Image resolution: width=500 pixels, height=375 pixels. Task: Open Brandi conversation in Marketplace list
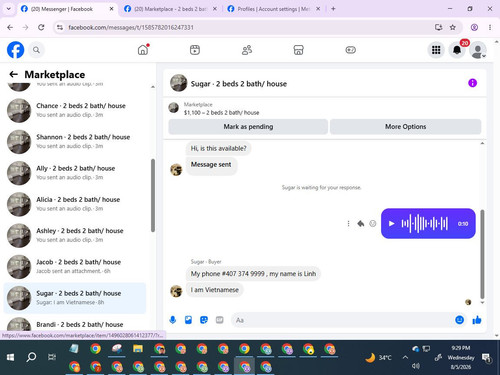75,324
